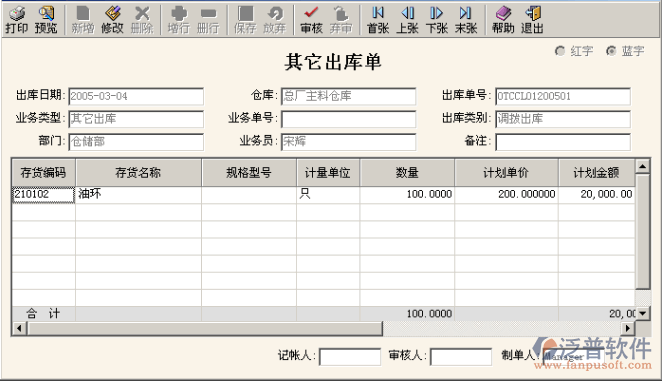Click the 退出 exit icon
This screenshot has height=381, width=662.
pos(532,20)
